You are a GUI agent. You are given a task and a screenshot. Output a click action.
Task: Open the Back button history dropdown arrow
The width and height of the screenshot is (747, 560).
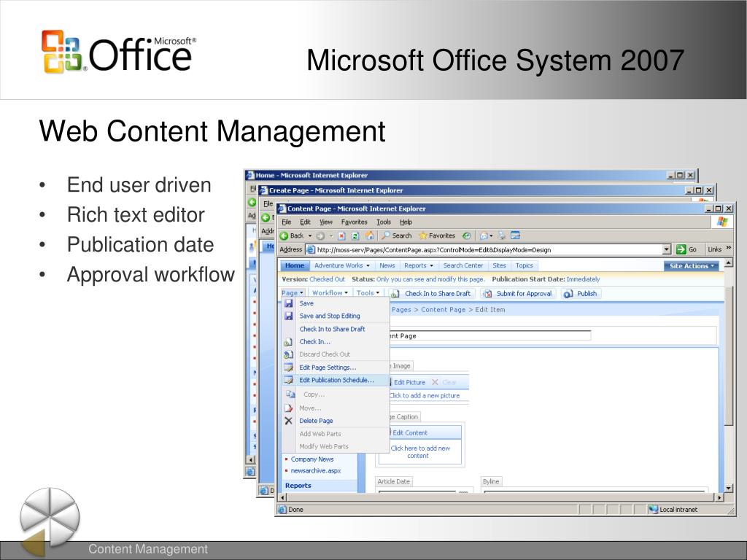point(309,236)
